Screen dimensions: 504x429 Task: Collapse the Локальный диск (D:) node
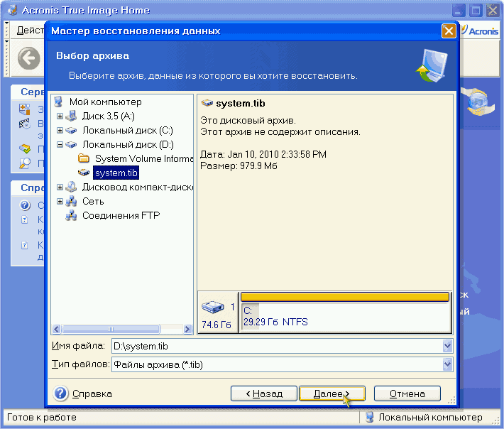60,144
